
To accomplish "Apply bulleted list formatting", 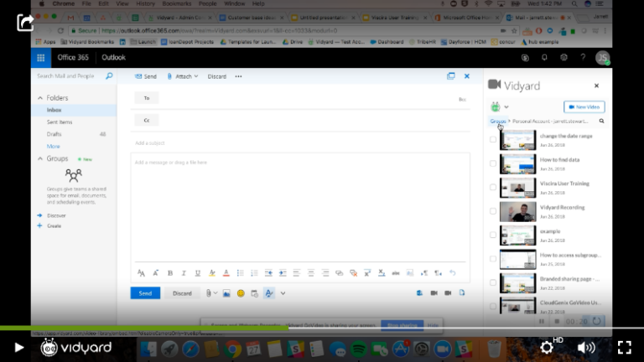I will [241, 273].
